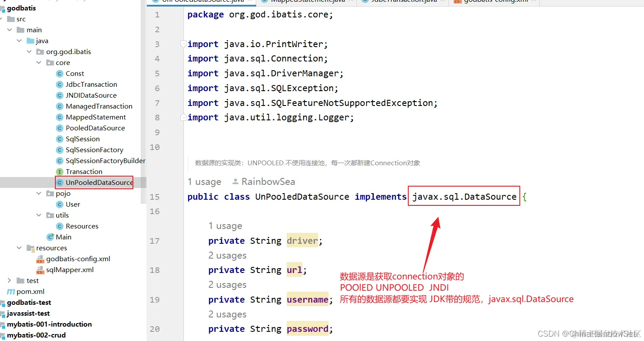Click the MappedStatement class icon
Image resolution: width=644 pixels, height=341 pixels.
point(60,117)
